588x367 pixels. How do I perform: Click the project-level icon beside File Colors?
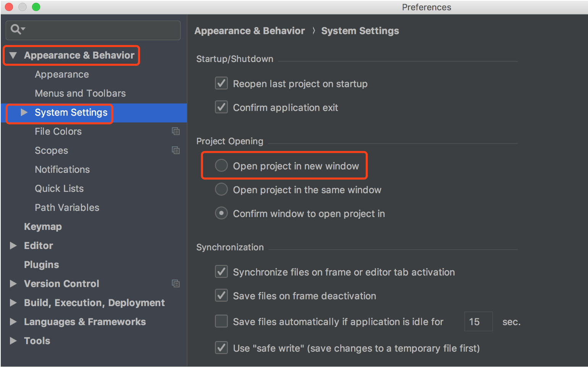coord(176,132)
